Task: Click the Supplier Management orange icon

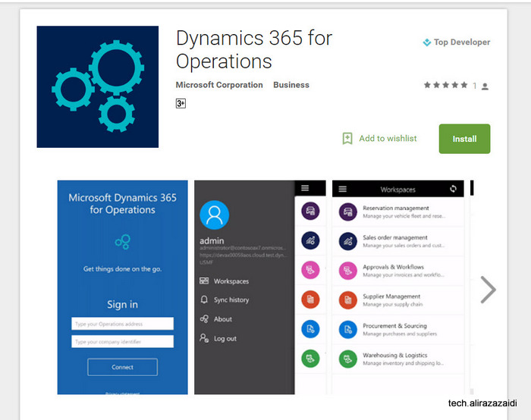Action: click(x=347, y=300)
